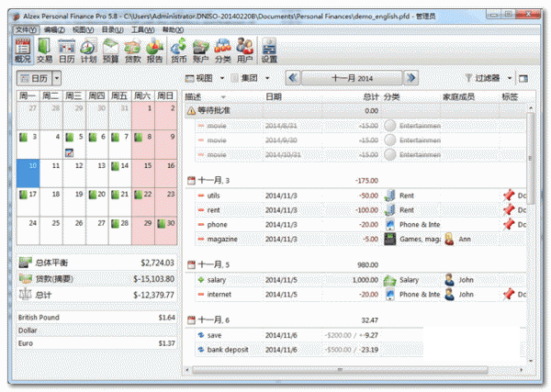Image resolution: width=551 pixels, height=392 pixels.
Task: Open the 账户 accounts toolbar icon
Action: click(x=200, y=50)
